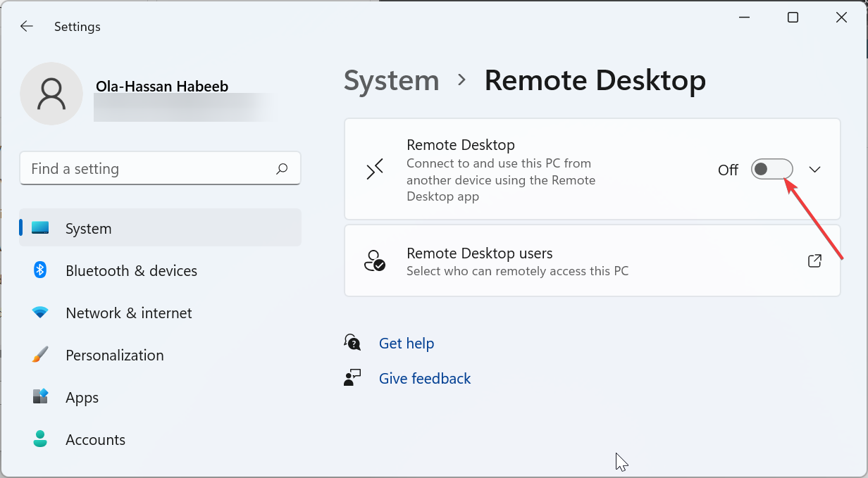Open Bluetooth & devices settings
Viewport: 868px width, 478px height.
(x=131, y=270)
